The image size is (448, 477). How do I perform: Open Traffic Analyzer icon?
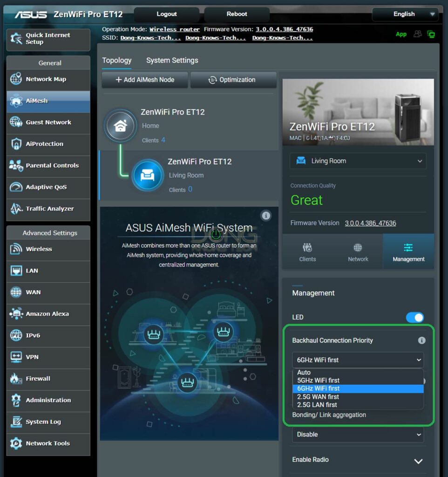click(x=16, y=209)
